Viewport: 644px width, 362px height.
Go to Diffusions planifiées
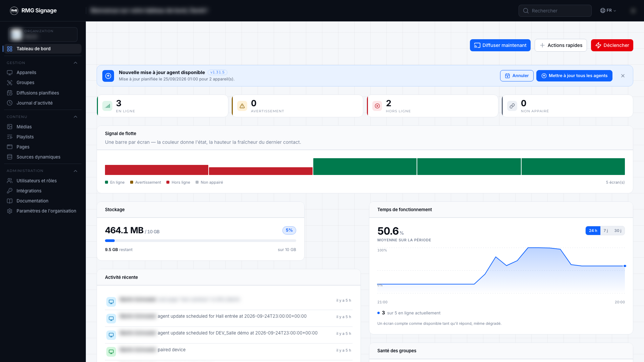tap(43, 93)
